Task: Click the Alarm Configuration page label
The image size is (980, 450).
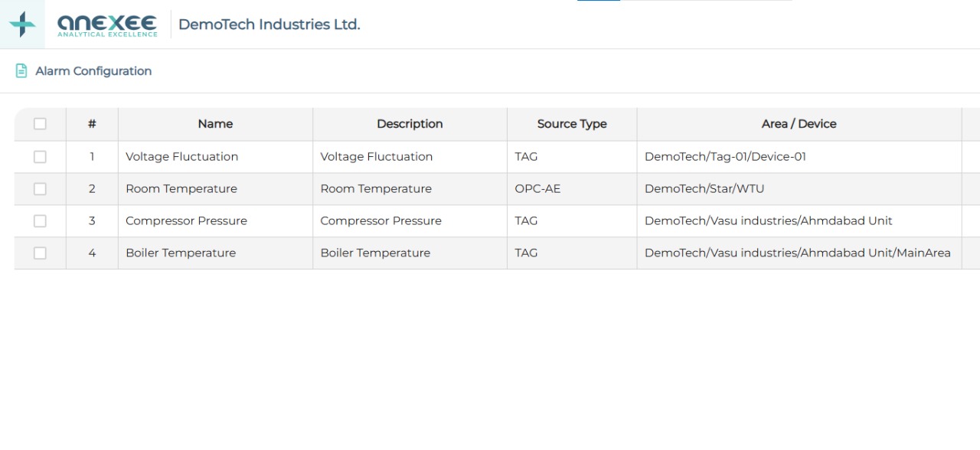Action: point(93,71)
